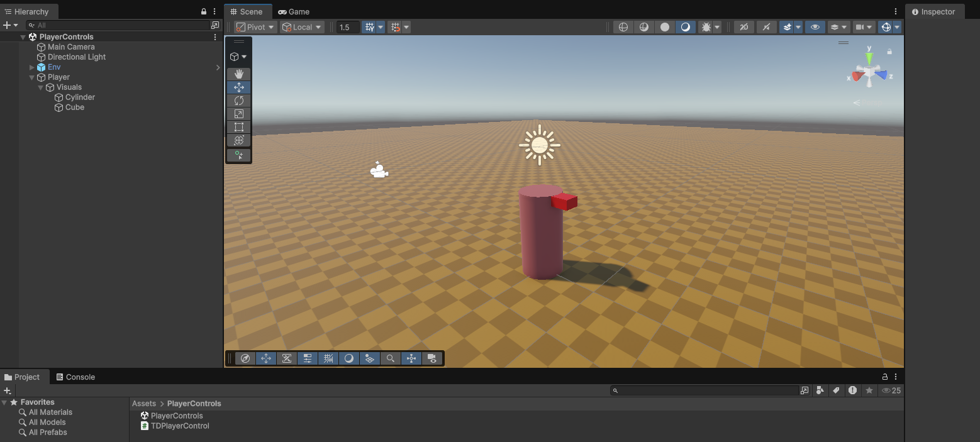Viewport: 980px width, 442px height.
Task: Select the Rect tool
Action: pyautogui.click(x=239, y=127)
